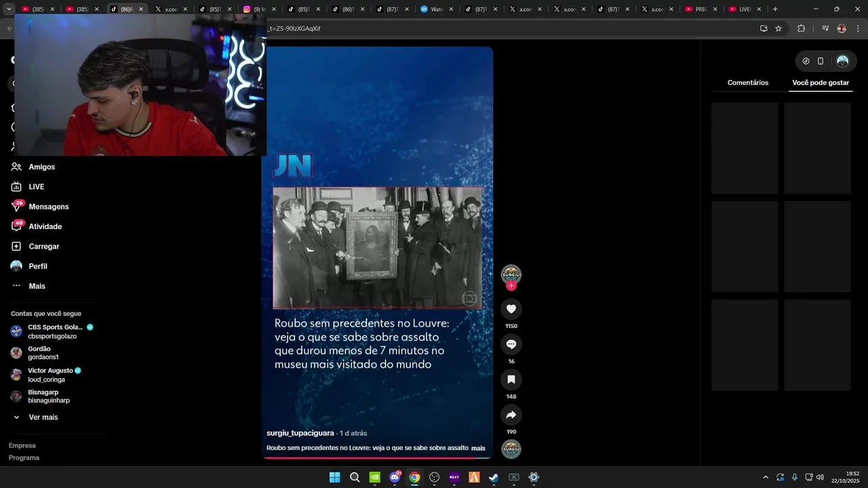The width and height of the screenshot is (868, 488).
Task: Open Mensagens inbox icon with 26 badge
Action: tap(16, 206)
